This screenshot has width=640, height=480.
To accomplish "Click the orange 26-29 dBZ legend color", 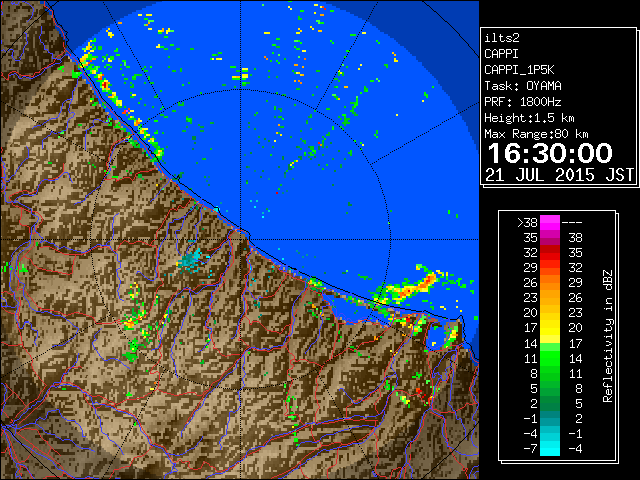I will (x=550, y=282).
